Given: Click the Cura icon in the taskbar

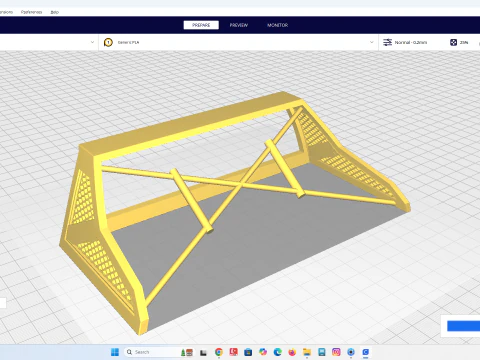Looking at the screenshot, I should pos(366,352).
